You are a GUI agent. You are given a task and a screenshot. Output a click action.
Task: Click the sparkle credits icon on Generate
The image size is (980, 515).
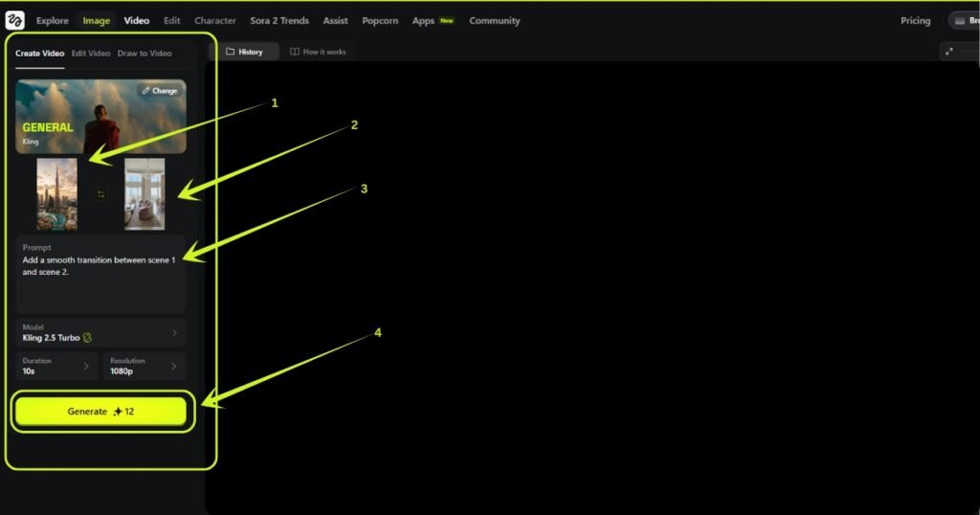[118, 412]
